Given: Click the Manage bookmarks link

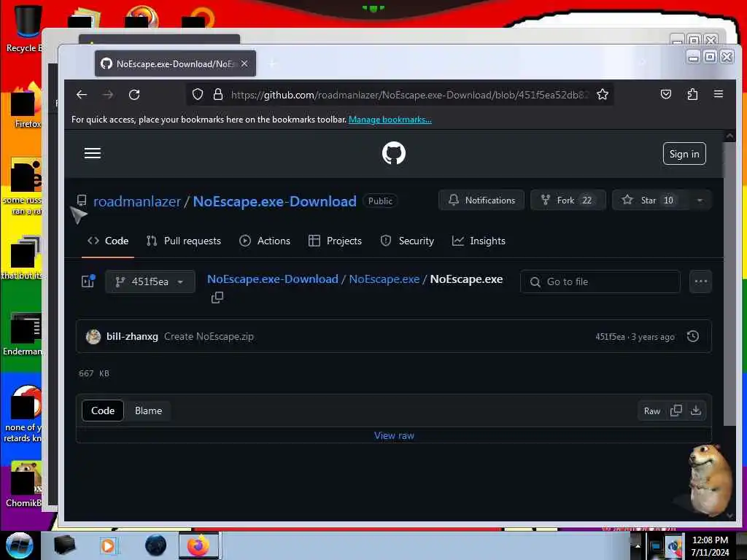Looking at the screenshot, I should pos(390,120).
